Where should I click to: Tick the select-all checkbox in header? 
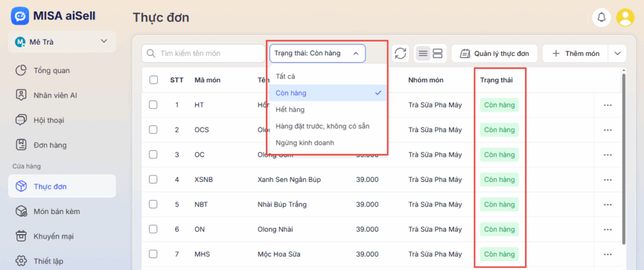click(x=153, y=80)
